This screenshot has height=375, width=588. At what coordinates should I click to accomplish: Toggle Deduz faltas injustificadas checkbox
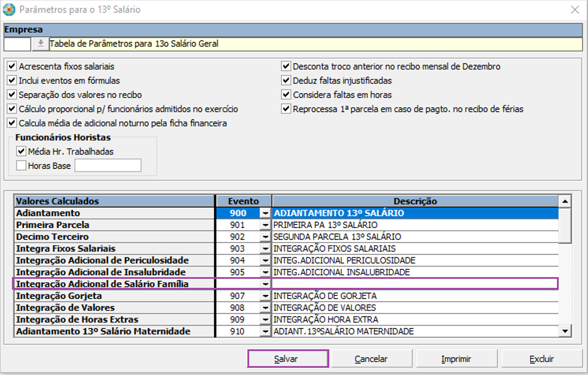(x=286, y=81)
